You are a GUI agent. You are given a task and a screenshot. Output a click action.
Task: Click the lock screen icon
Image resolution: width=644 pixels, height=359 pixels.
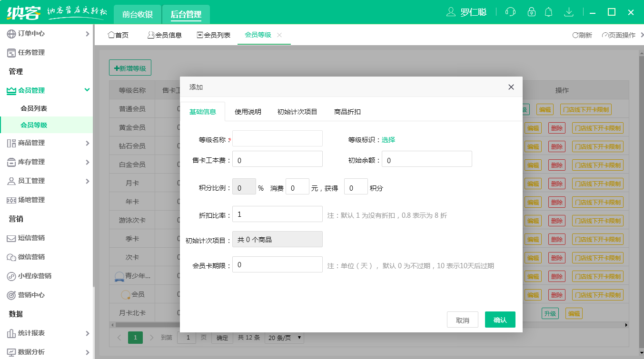[x=532, y=12]
